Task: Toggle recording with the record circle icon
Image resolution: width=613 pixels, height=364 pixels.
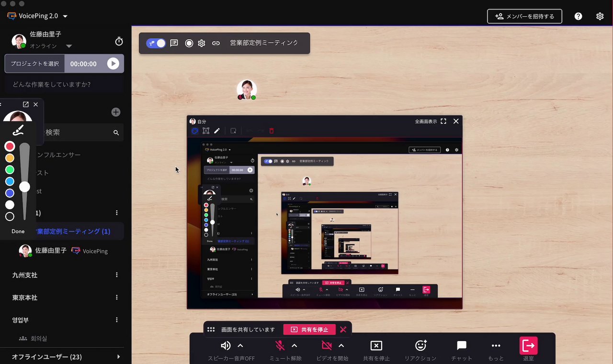Action: tap(189, 43)
